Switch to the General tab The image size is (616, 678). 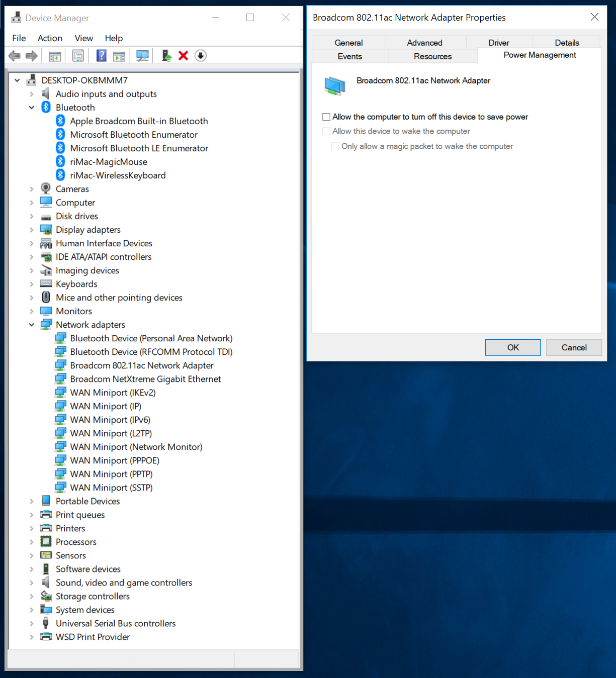click(x=348, y=43)
